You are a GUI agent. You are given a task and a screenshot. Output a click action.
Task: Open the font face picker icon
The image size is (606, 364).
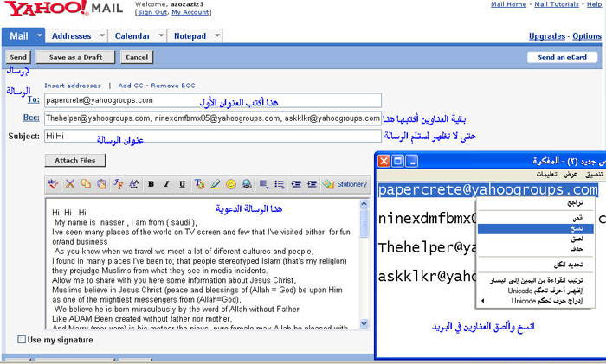point(118,184)
